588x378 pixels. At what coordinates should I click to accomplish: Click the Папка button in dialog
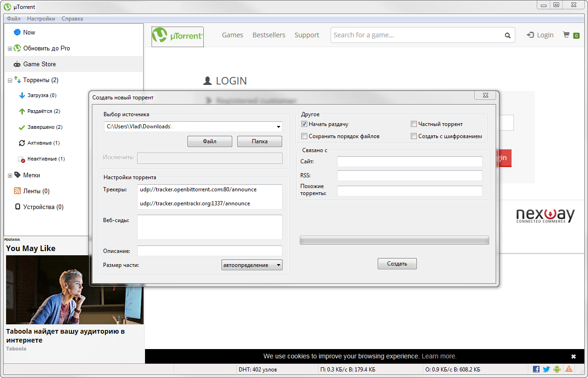click(x=260, y=141)
